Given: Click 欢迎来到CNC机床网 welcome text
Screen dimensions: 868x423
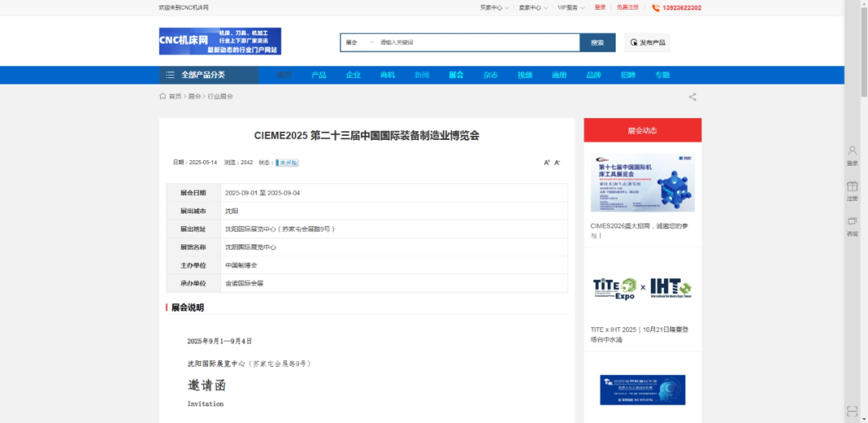Looking at the screenshot, I should (x=184, y=8).
